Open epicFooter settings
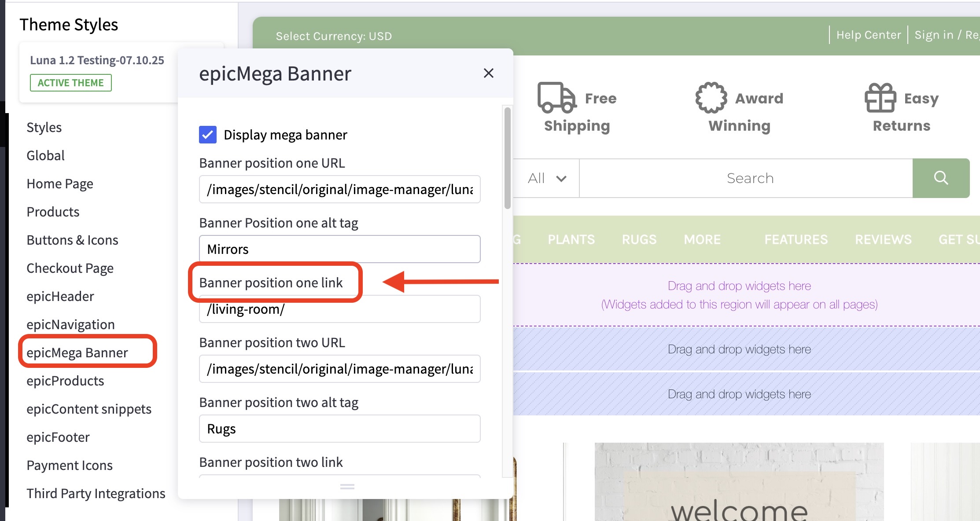The height and width of the screenshot is (521, 980). (58, 437)
